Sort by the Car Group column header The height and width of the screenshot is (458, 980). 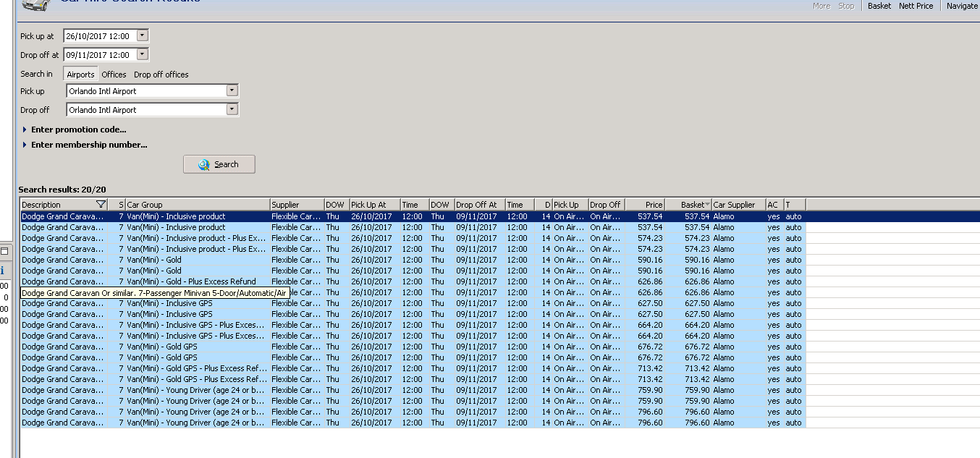point(198,205)
